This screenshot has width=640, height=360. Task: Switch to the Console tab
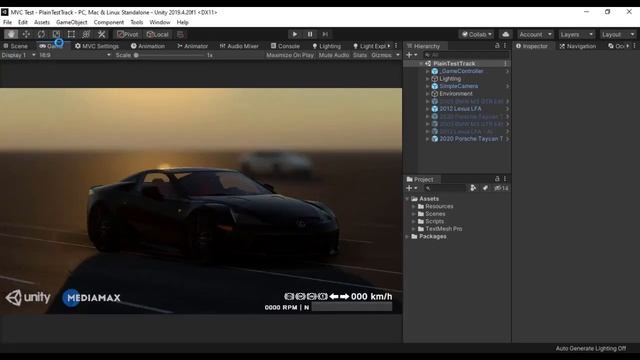tap(285, 46)
